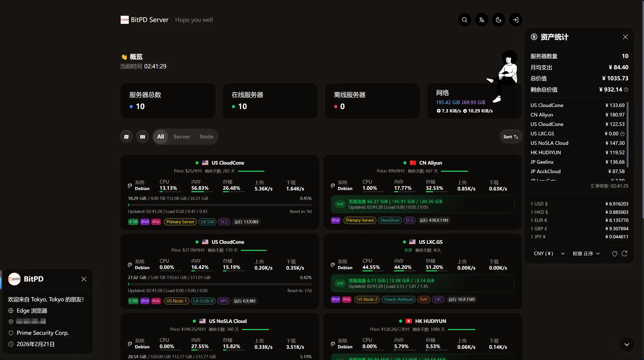Image resolution: width=644 pixels, height=360 pixels.
Task: Click the 在线服务器 overview card
Action: [270, 101]
